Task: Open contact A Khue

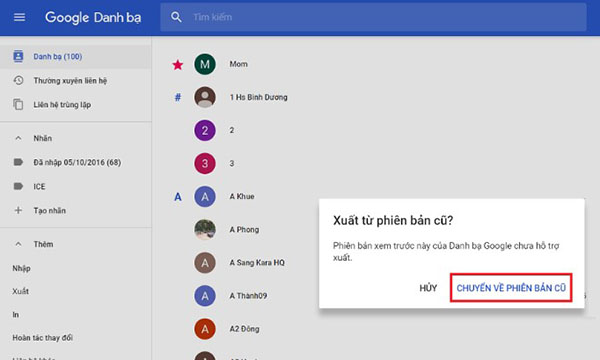Action: (x=242, y=196)
